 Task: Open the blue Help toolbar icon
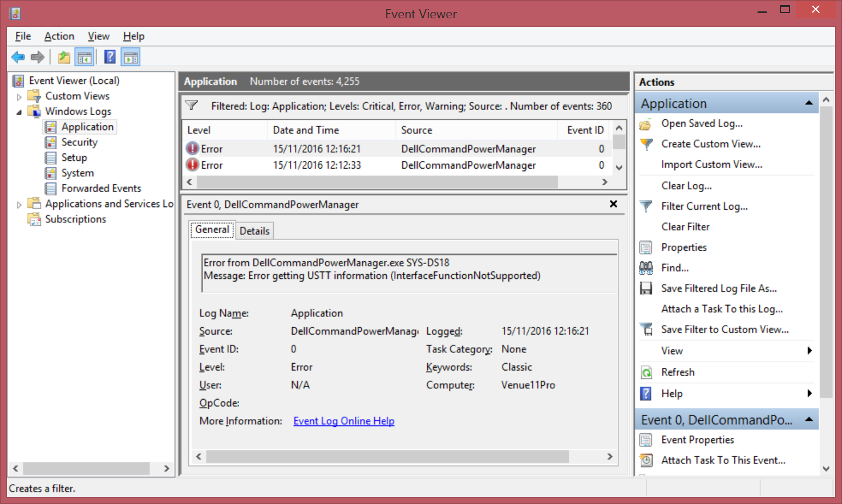[110, 57]
